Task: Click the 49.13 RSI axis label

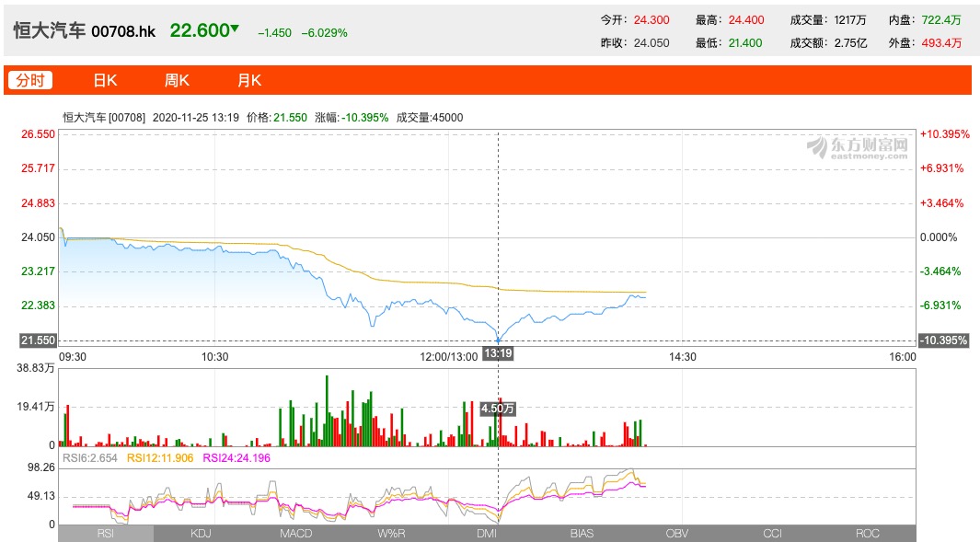Action: [x=40, y=496]
